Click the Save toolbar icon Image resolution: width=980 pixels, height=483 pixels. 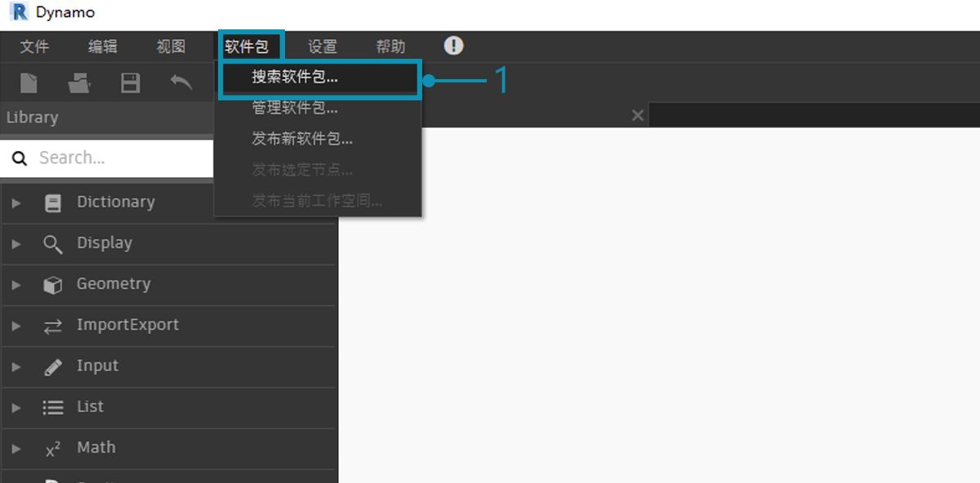pos(130,83)
